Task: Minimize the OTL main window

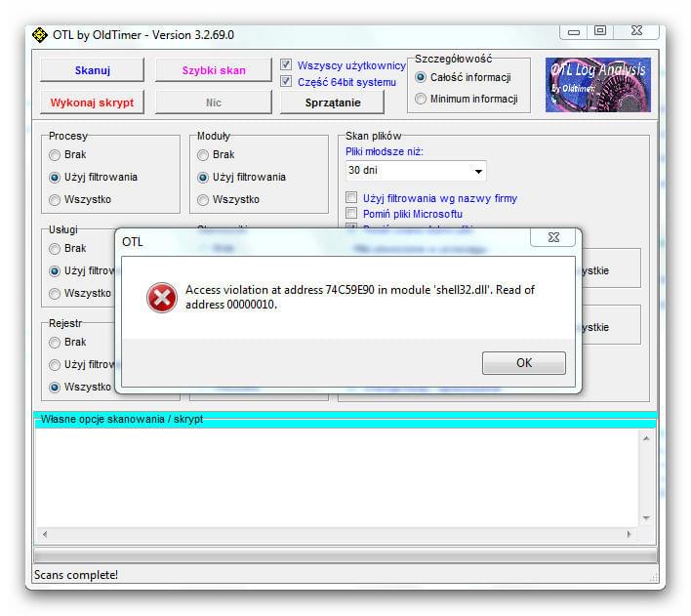Action: (x=573, y=32)
